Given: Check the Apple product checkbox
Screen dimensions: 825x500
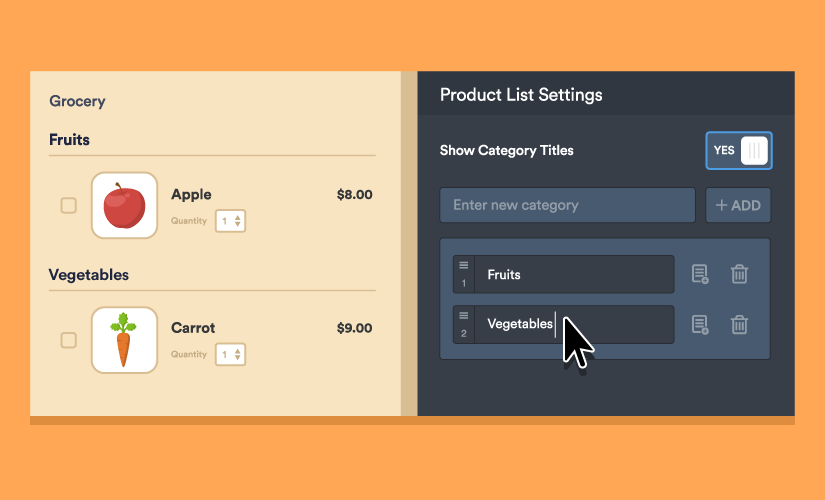Looking at the screenshot, I should [68, 205].
